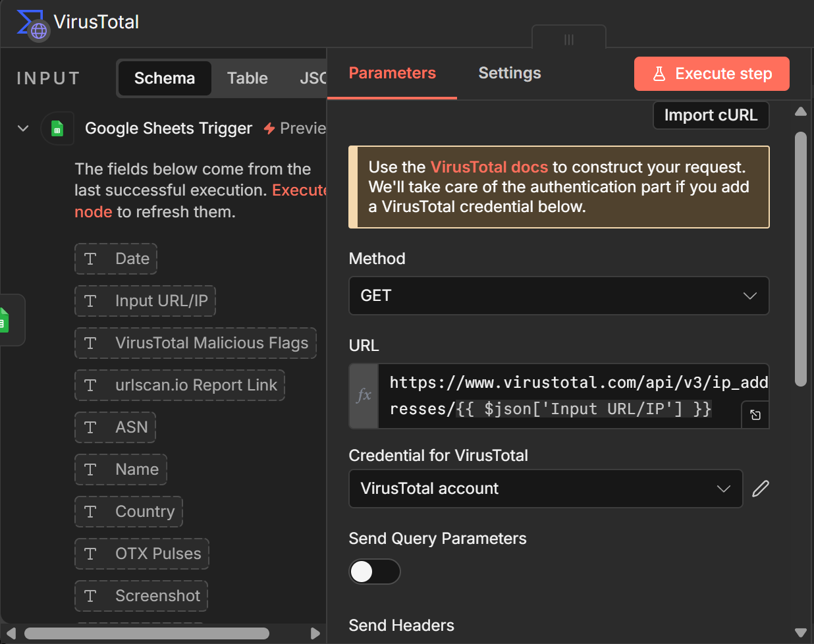Click the flask icon in Execute step
The height and width of the screenshot is (644, 814).
[659, 74]
